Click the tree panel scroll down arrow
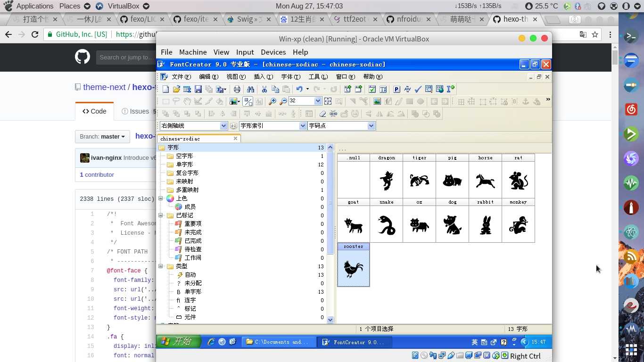This screenshot has width=644, height=362. tap(330, 320)
